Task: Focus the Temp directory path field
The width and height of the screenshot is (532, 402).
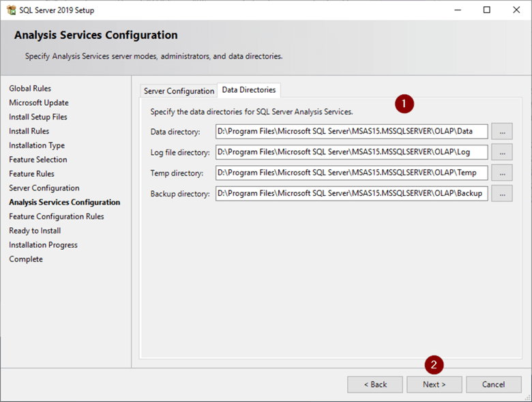Action: click(x=351, y=173)
